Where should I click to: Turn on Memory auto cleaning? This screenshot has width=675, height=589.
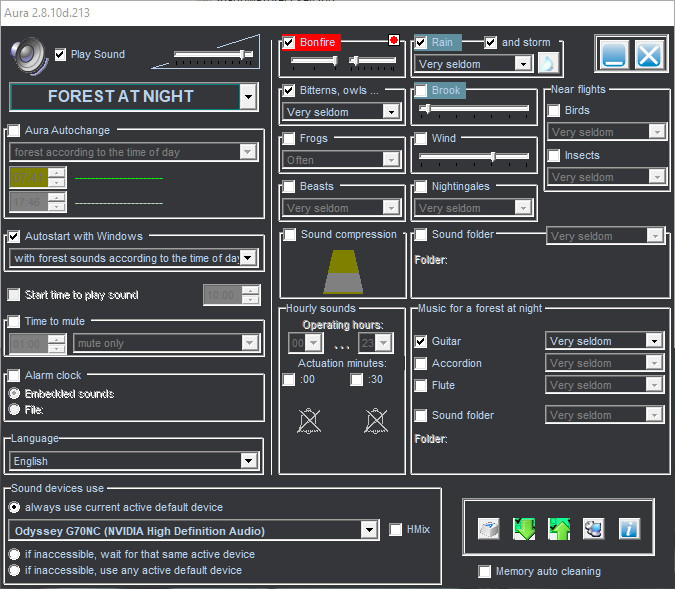(486, 572)
